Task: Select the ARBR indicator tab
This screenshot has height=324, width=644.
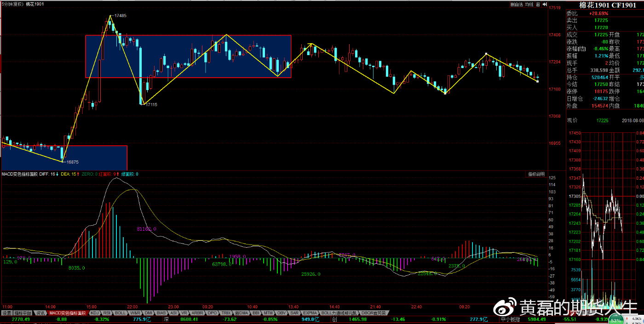Action: click(x=197, y=313)
